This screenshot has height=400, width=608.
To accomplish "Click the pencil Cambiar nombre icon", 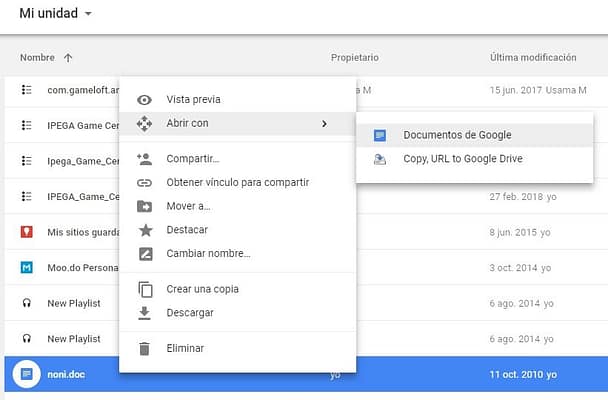I will coord(145,254).
